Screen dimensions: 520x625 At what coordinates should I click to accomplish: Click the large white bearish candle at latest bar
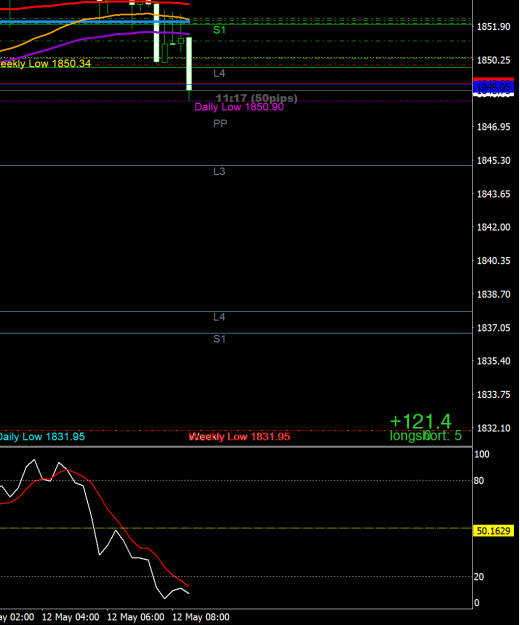(189, 64)
